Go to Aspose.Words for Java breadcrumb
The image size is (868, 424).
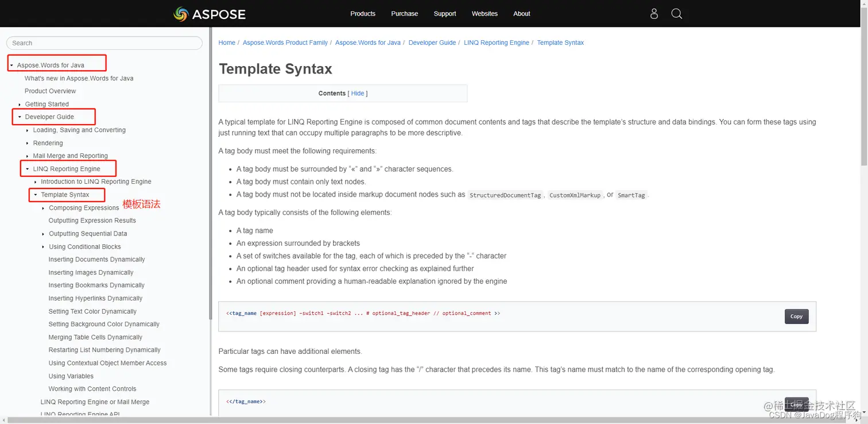[368, 43]
